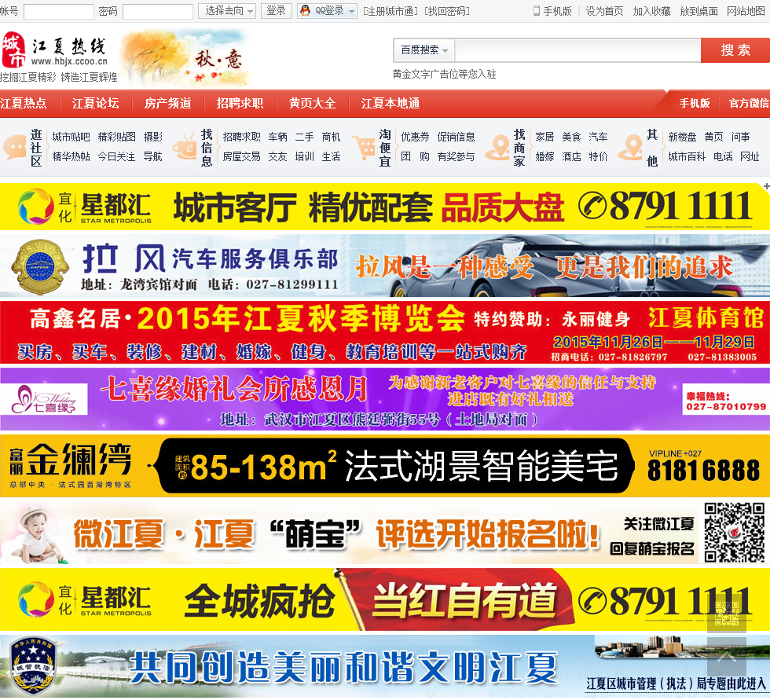770x700 pixels.
Task: Open the 2015年江夏秋季博览会 banner
Action: tap(385, 332)
